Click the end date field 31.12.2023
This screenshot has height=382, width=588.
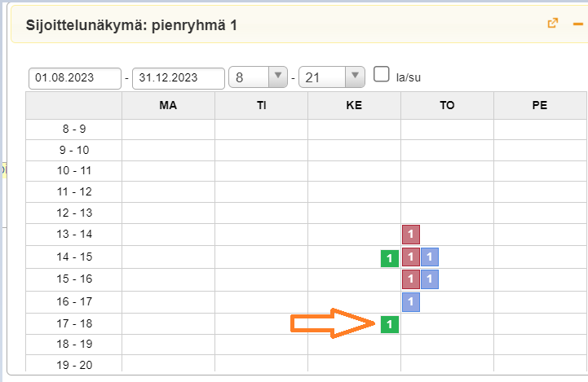178,77
